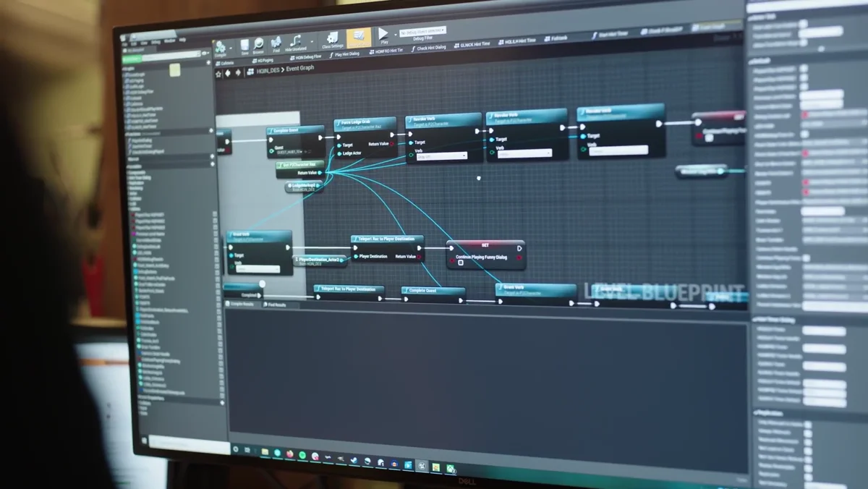Click the Cortana circle icon on taskbar
Viewport: 868px width, 489px height.
(236, 449)
